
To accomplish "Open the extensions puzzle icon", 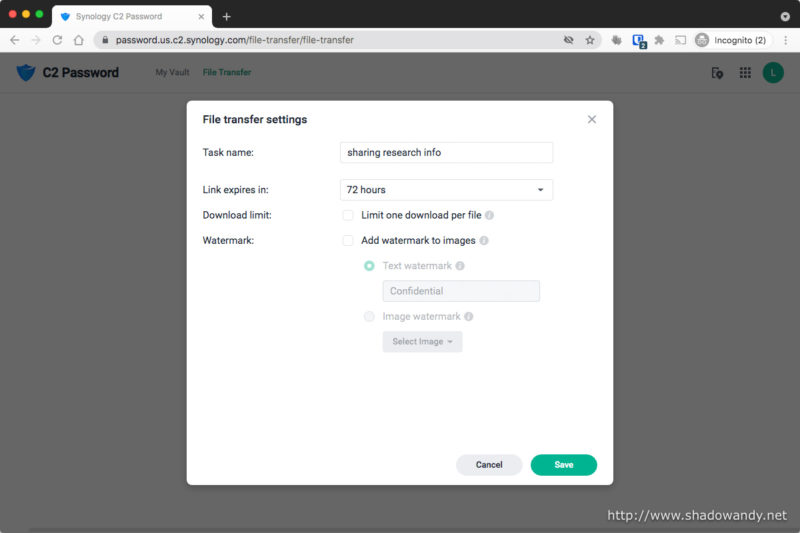I will [x=659, y=40].
